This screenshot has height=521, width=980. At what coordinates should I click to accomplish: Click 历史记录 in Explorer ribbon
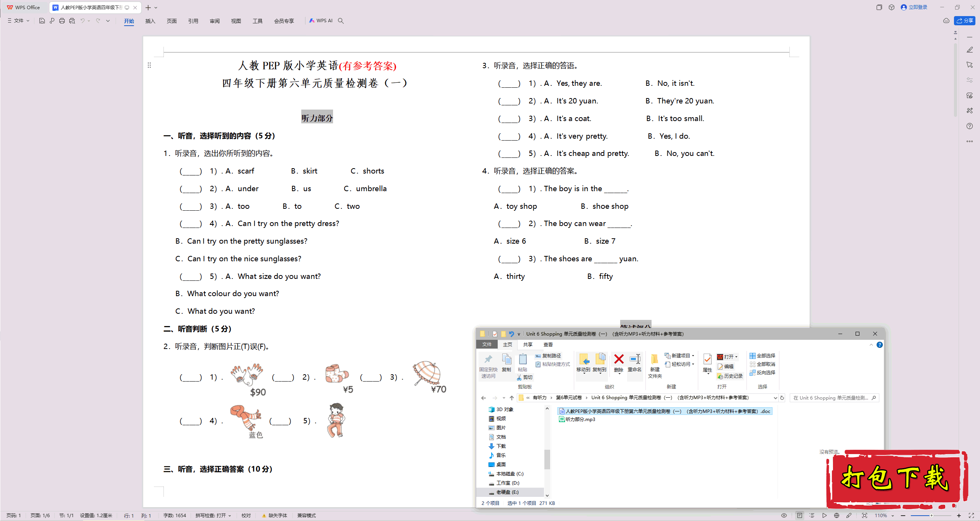[730, 376]
